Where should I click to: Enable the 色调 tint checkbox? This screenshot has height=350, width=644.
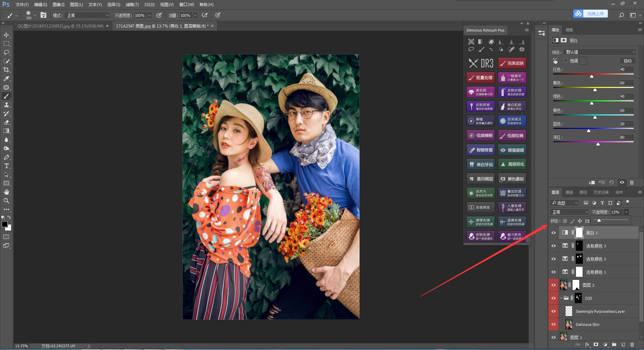[566, 61]
